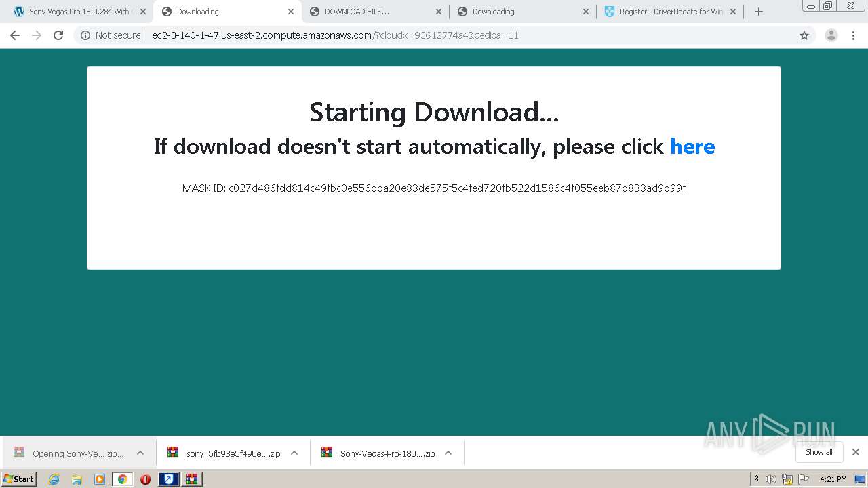Close the Sony Vegas Pro tab
Screen dimensions: 868x488
pos(142,12)
